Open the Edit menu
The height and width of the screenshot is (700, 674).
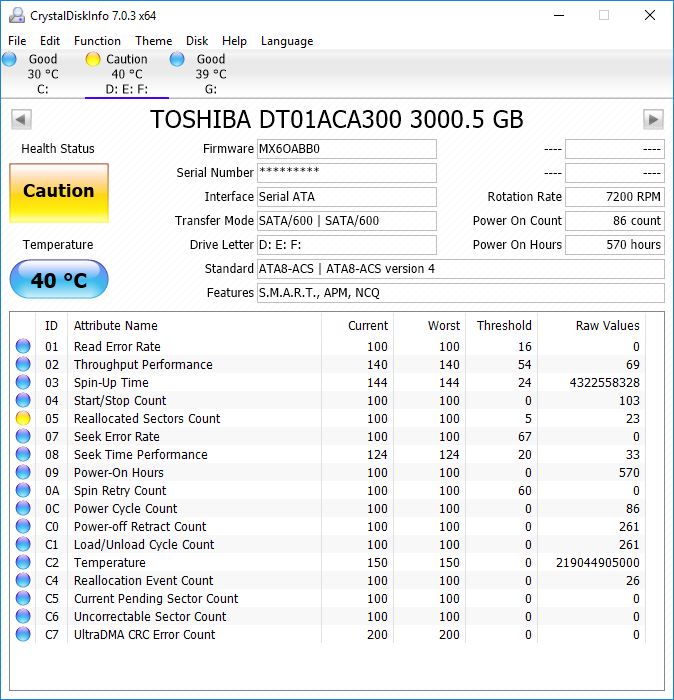[x=50, y=41]
